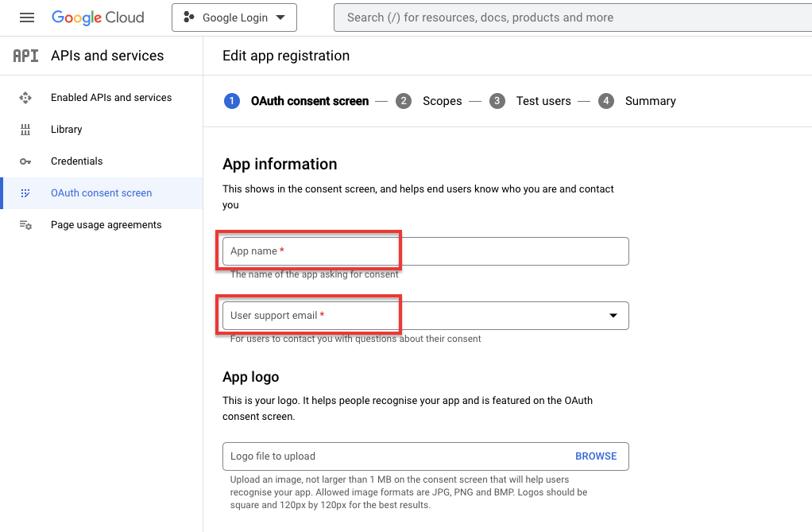Viewport: 812px width, 532px height.
Task: Select OAuth consent screen in sidebar
Action: (x=101, y=193)
